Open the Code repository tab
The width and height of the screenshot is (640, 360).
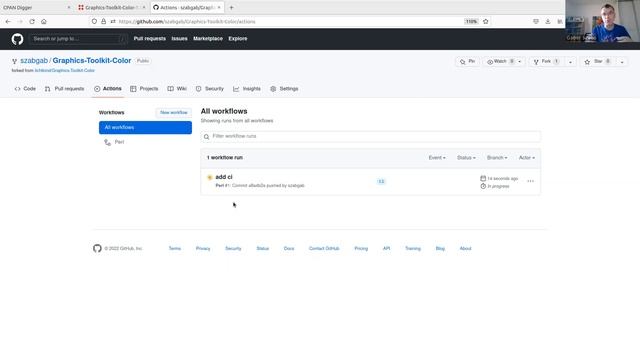pyautogui.click(x=25, y=89)
